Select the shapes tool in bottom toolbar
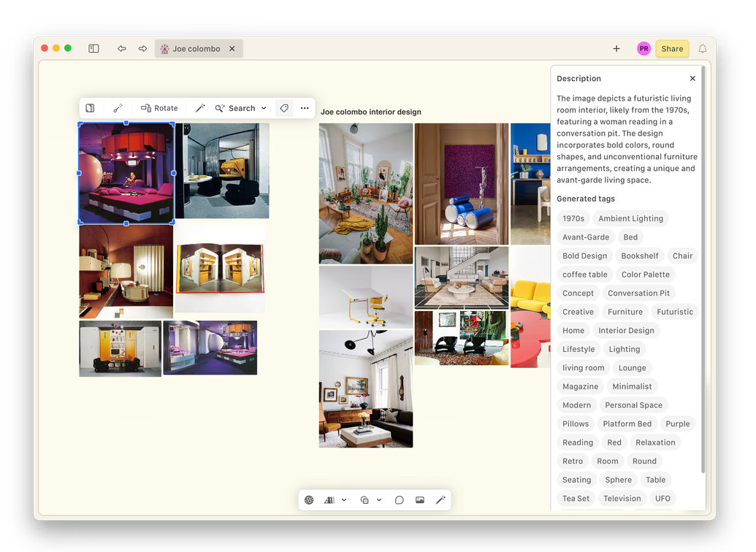The width and height of the screenshot is (756, 552). [x=364, y=500]
